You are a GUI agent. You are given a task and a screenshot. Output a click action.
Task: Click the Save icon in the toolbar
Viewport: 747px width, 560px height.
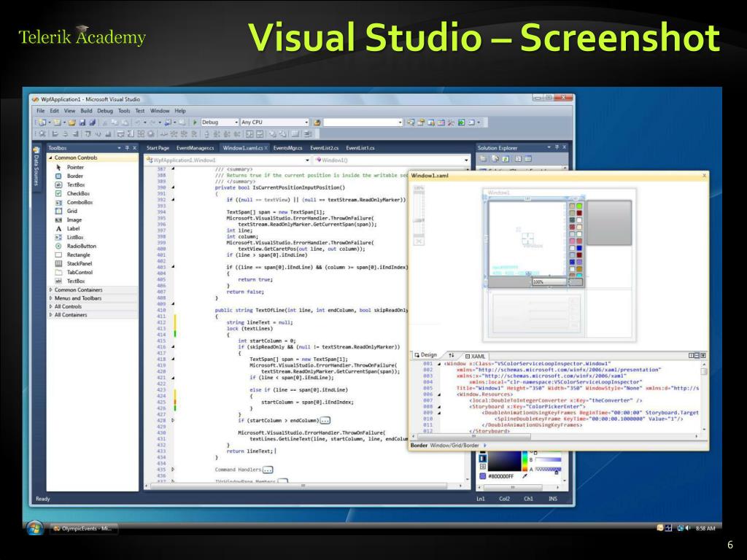click(82, 122)
